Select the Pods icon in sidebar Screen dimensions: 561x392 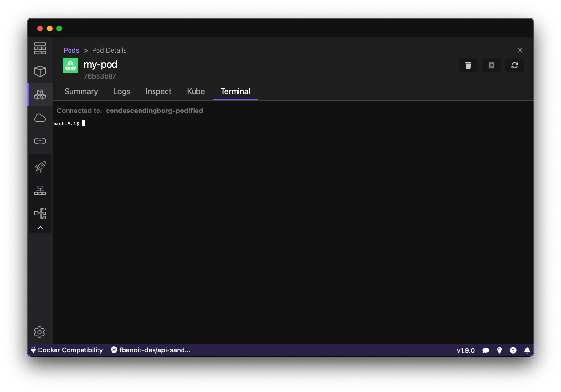(x=40, y=95)
